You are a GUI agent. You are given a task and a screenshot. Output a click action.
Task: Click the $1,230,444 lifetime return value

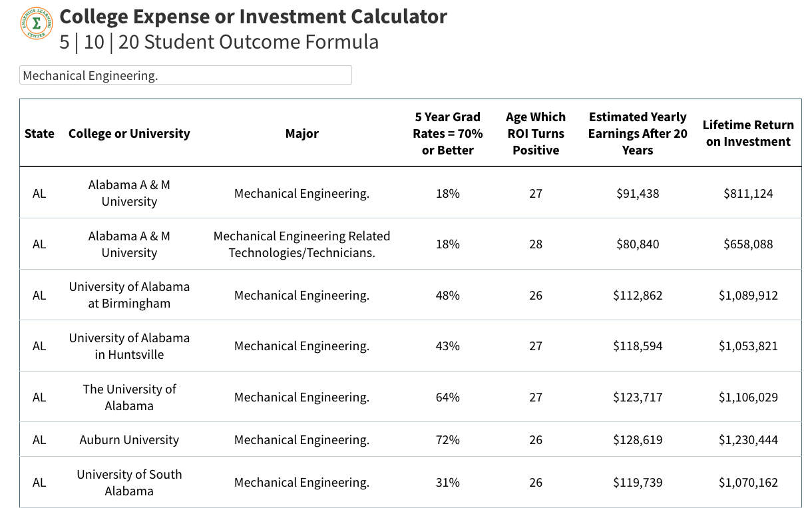click(748, 440)
